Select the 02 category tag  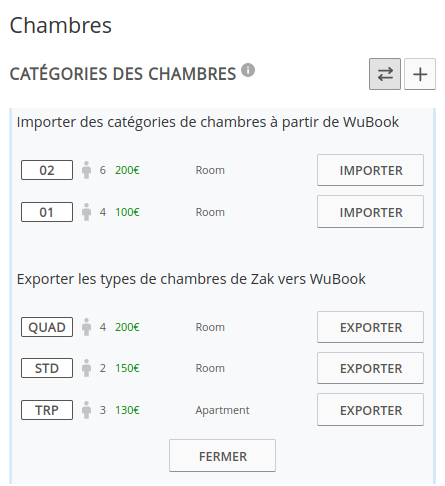pos(47,170)
